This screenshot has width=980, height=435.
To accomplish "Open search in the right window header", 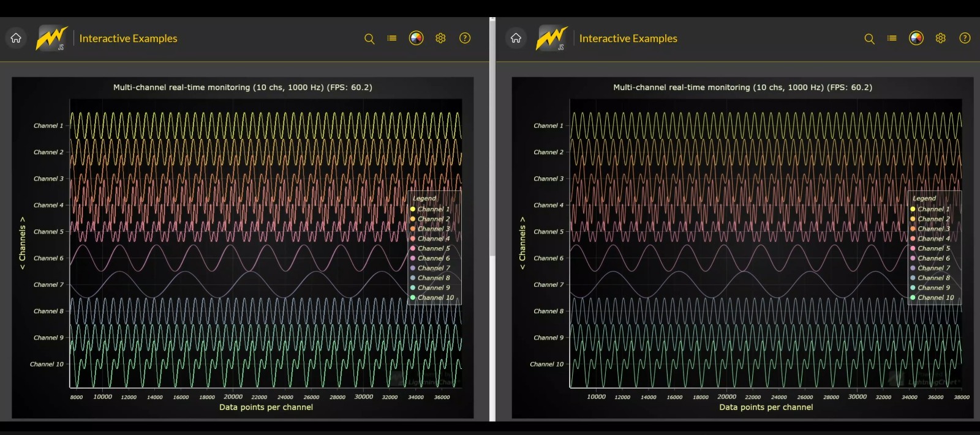I will pos(869,39).
